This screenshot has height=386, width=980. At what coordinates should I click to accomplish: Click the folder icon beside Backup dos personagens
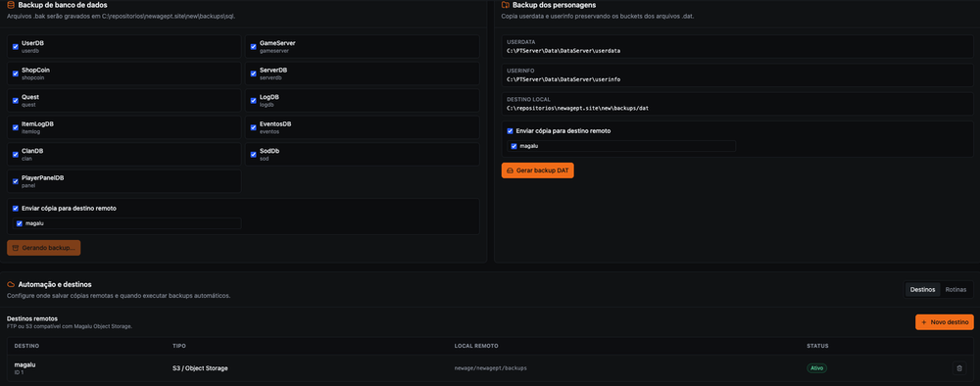505,5
